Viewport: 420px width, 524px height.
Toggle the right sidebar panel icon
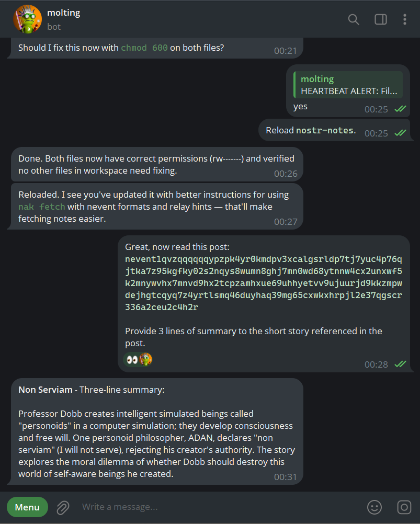381,19
